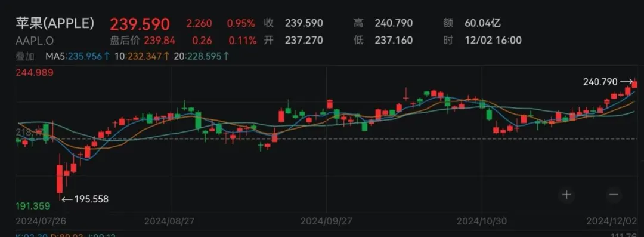Click the 高 high value 240.790

[394, 23]
